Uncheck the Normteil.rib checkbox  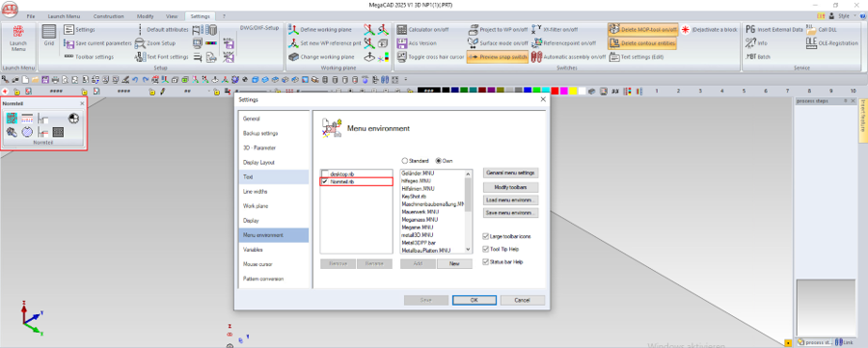pyautogui.click(x=325, y=181)
